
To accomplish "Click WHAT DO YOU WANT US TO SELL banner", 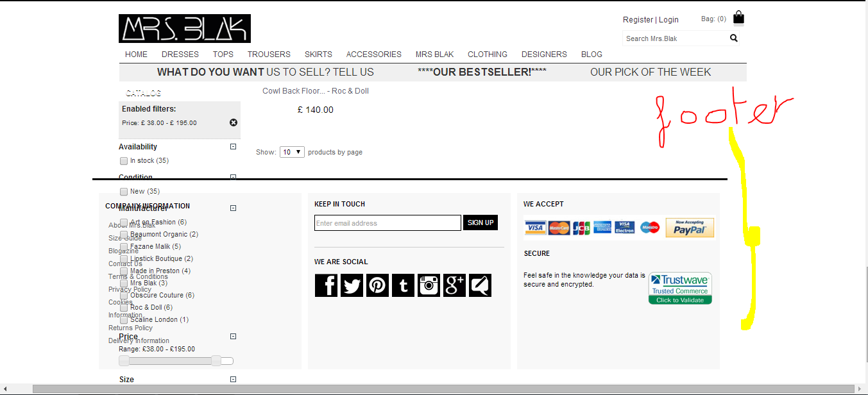I will (266, 72).
